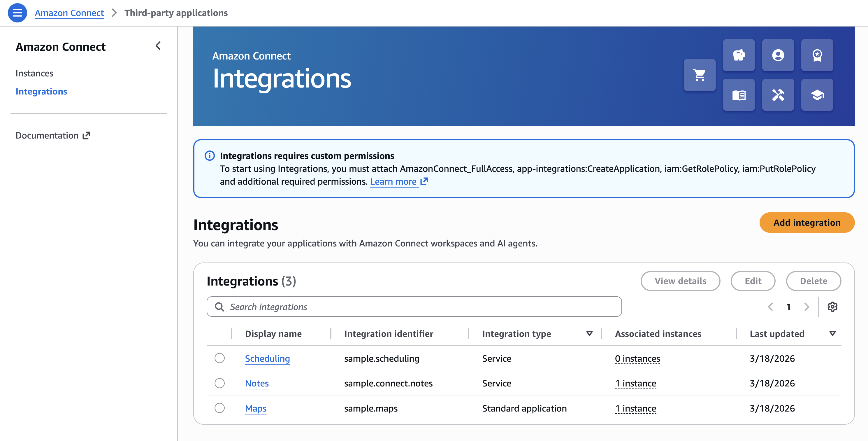Open Instances in the sidebar
The height and width of the screenshot is (441, 868).
pos(34,73)
